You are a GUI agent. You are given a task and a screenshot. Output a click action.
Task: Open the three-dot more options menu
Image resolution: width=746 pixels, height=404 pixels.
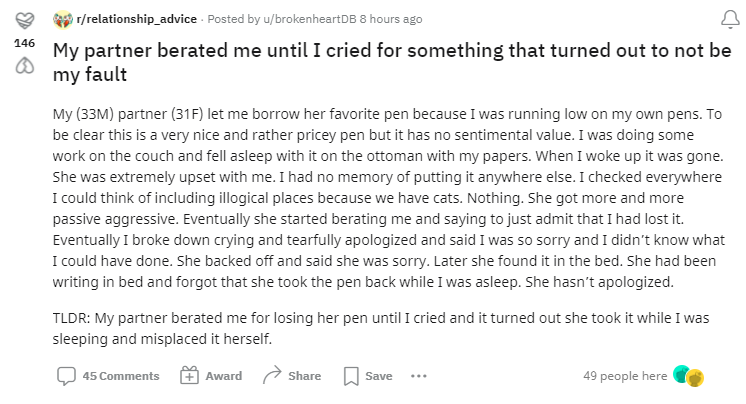click(x=418, y=376)
